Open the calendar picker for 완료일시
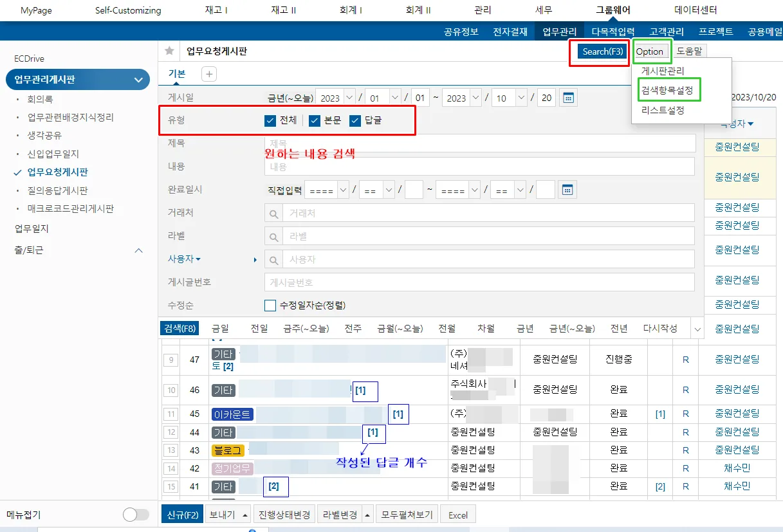 [x=568, y=190]
